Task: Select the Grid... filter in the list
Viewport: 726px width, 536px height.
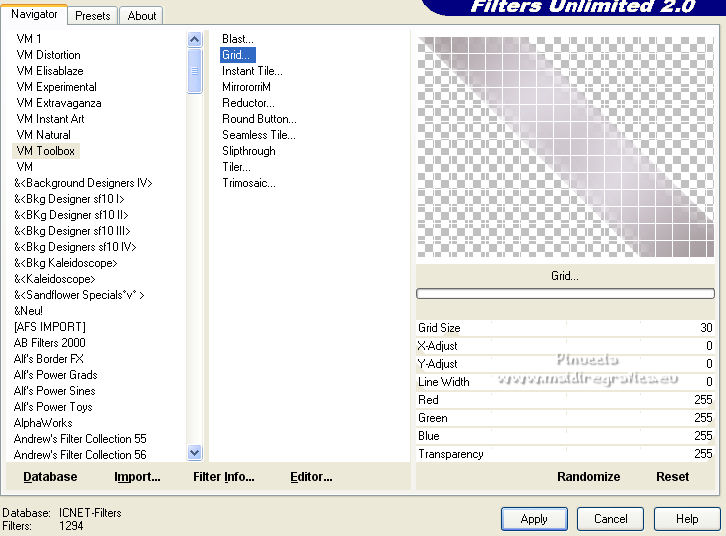Action: click(x=238, y=55)
